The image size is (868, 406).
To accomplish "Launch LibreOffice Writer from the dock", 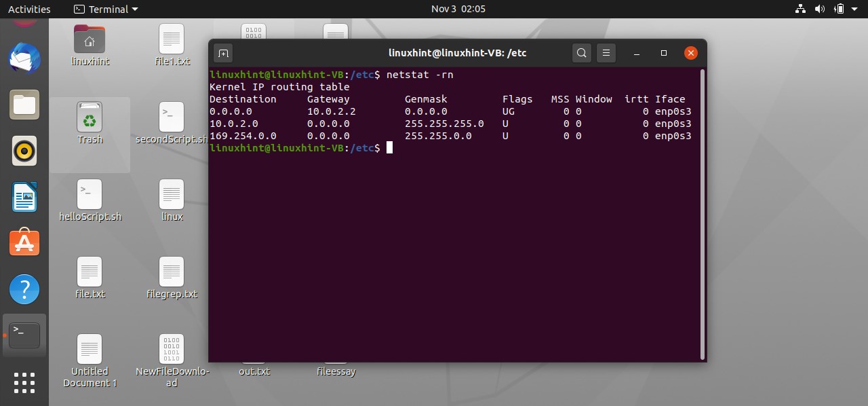I will (x=24, y=198).
